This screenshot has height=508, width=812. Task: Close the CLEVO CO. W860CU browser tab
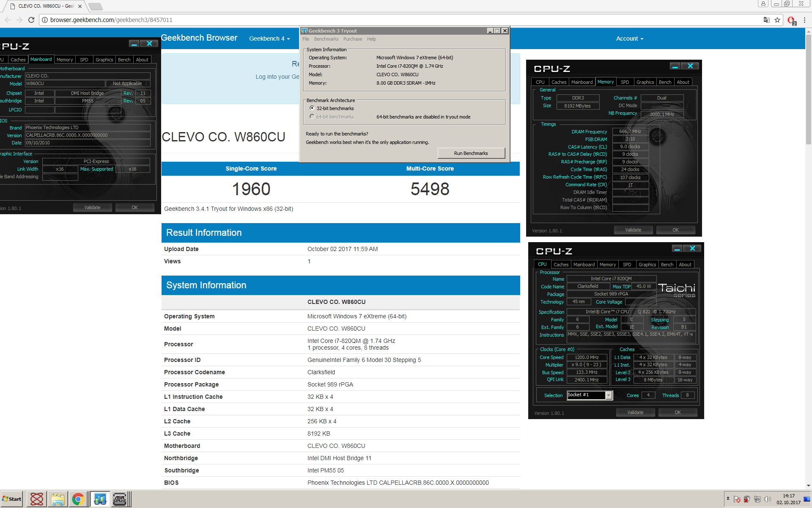pos(80,6)
